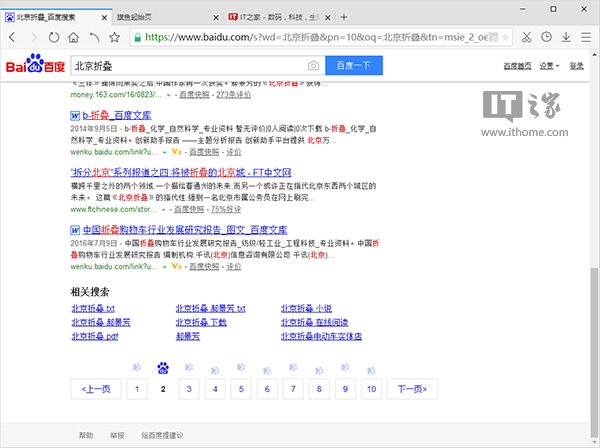Open the 设置 settings dropdown

545,66
